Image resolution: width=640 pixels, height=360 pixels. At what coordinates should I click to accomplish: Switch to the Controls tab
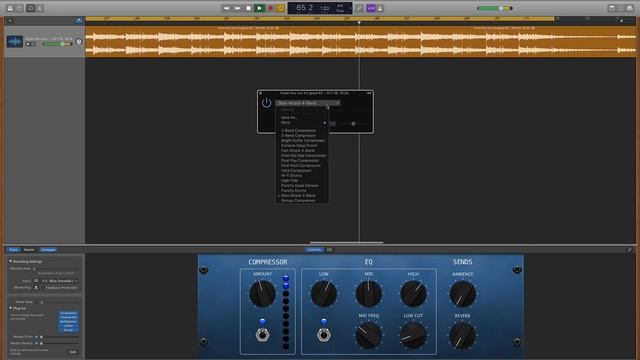pyautogui.click(x=314, y=250)
